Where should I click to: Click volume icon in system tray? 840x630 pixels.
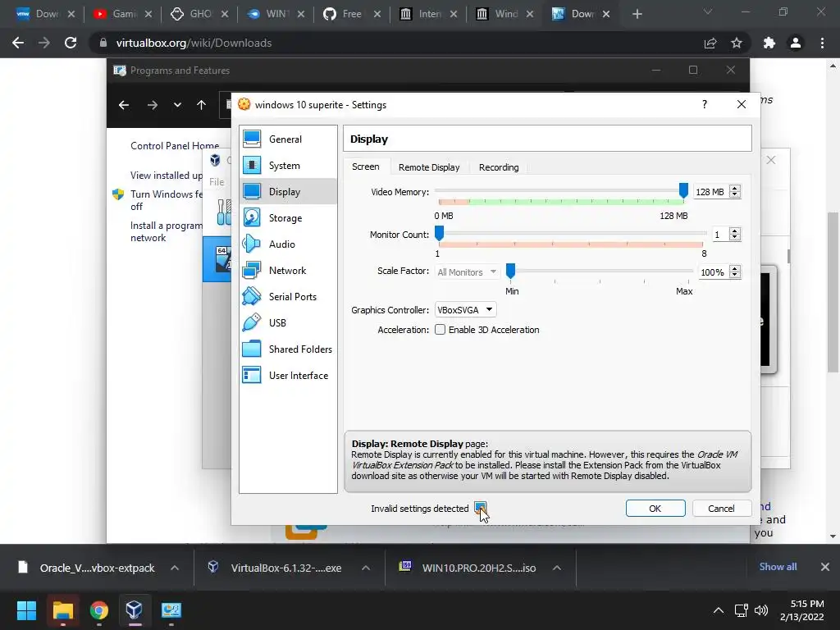[760, 610]
